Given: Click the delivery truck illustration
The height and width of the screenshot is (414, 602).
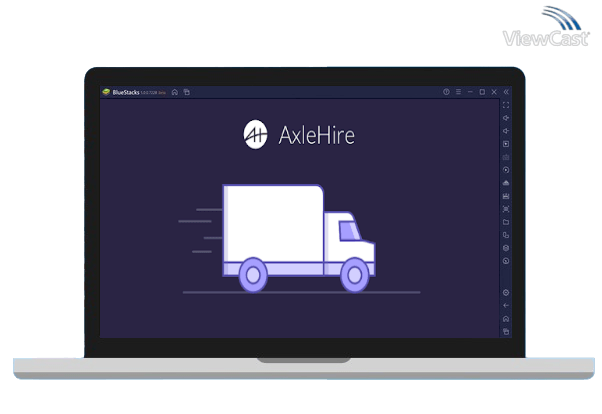Looking at the screenshot, I should [299, 238].
